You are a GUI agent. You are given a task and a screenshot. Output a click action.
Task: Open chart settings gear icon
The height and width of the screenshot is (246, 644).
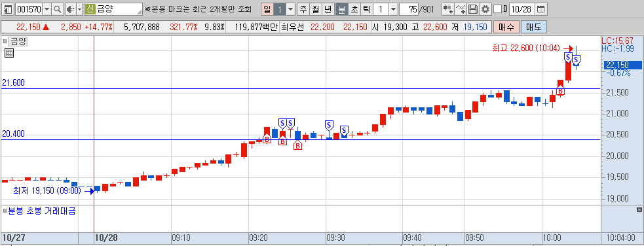pos(485,9)
